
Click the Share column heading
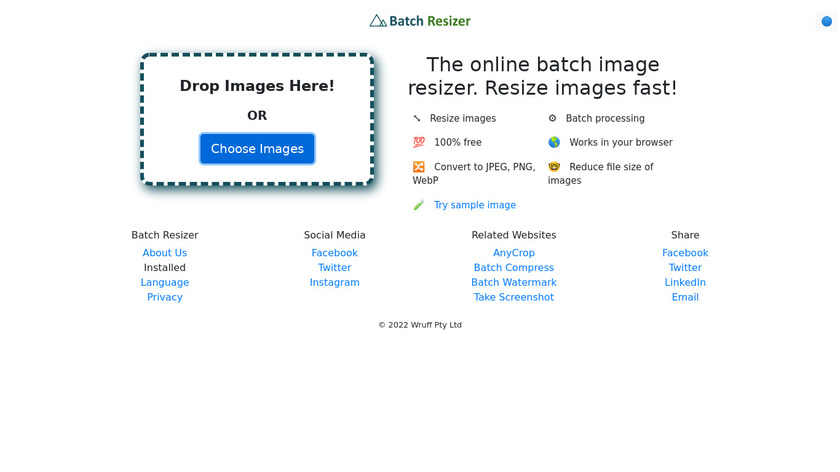pos(685,235)
